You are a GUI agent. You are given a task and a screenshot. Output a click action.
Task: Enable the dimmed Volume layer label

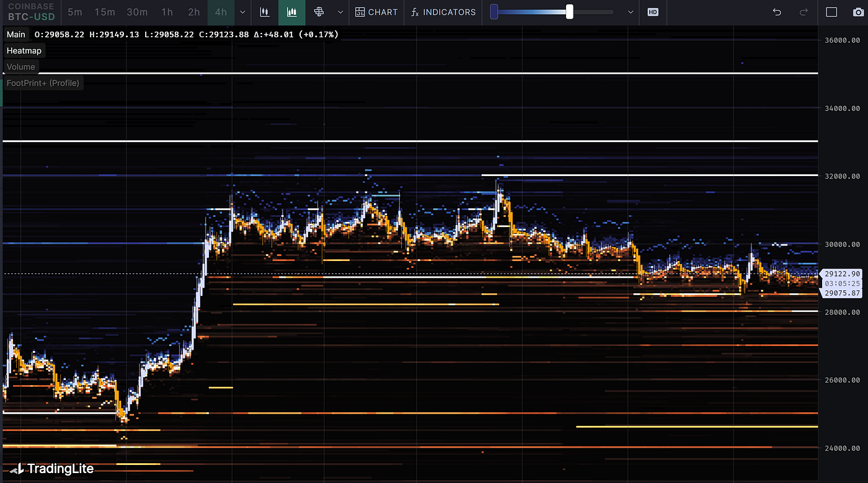point(21,66)
